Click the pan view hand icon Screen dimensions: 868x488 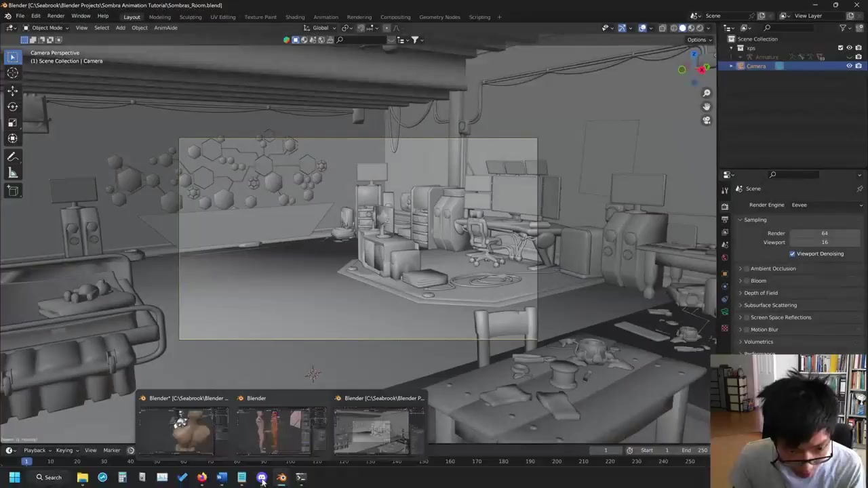(706, 106)
